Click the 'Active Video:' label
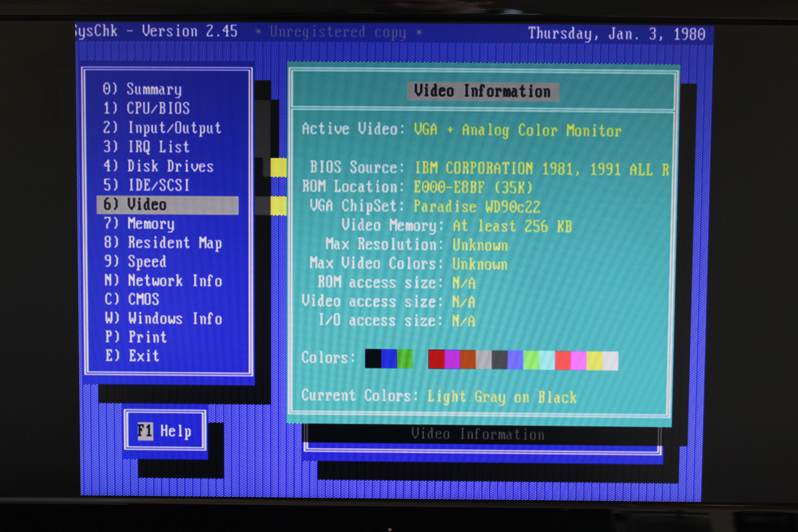The height and width of the screenshot is (532, 798). 353,129
